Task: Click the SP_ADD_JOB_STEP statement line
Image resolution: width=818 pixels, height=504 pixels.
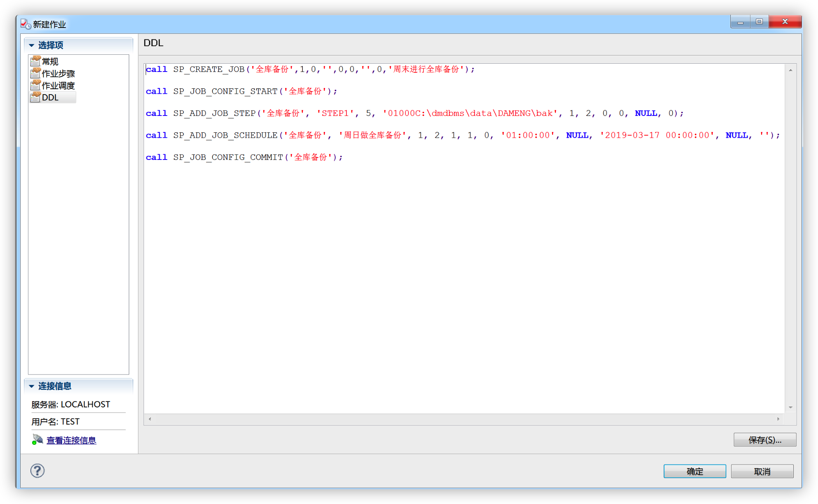Action: (x=414, y=113)
